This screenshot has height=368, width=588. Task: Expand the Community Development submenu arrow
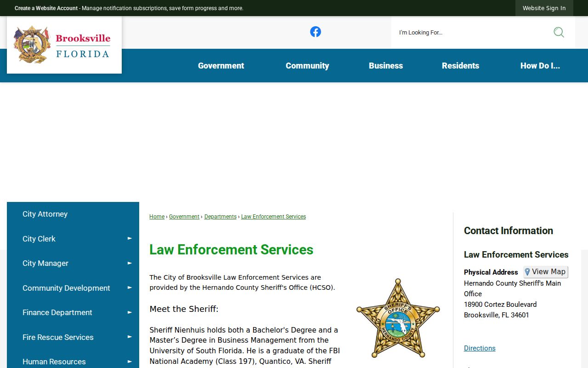click(x=130, y=288)
